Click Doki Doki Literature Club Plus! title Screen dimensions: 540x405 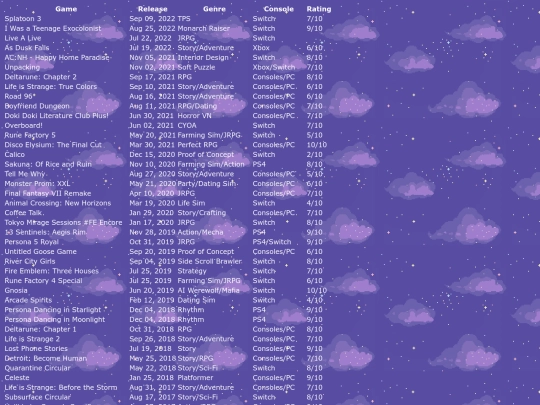click(56, 115)
